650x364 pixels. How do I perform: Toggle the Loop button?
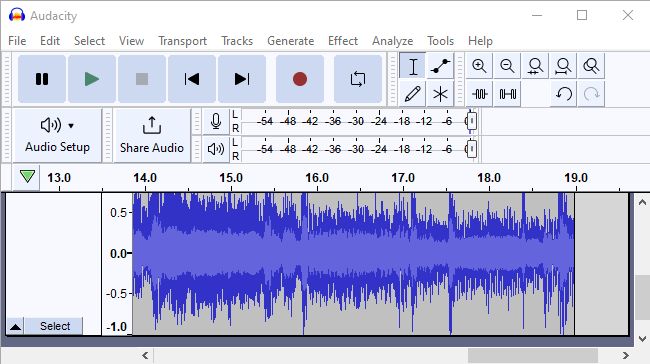click(358, 79)
